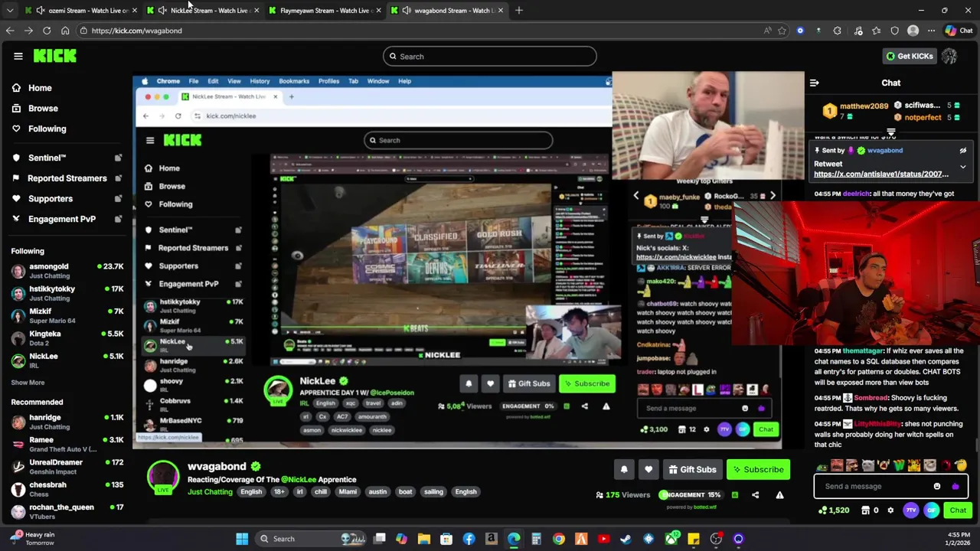Reload the current page
This screenshot has height=551, width=980.
click(x=47, y=31)
